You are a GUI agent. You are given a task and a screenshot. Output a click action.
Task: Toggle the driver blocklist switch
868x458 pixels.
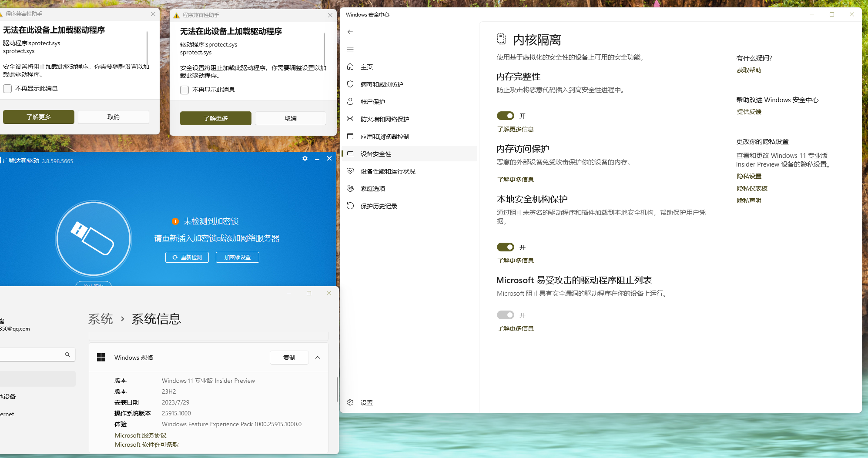pyautogui.click(x=506, y=315)
